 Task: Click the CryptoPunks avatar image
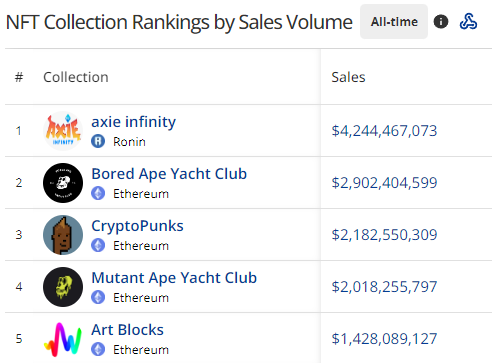point(63,235)
